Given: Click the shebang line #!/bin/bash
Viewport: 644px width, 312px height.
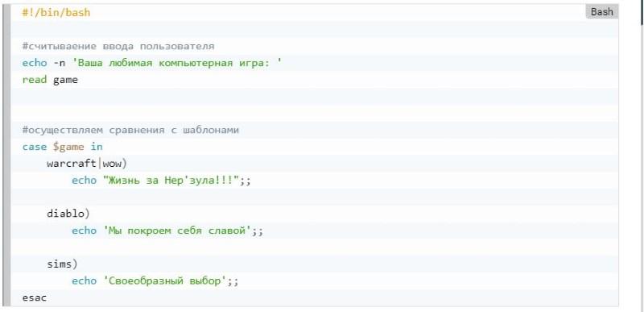Looking at the screenshot, I should 56,13.
